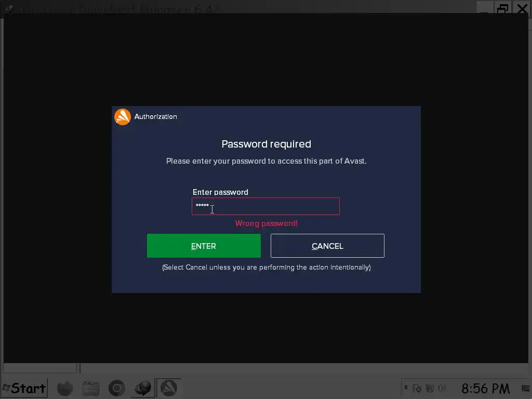This screenshot has height=399, width=532.
Task: Click the 8:56 PM clock
Action: (486, 388)
